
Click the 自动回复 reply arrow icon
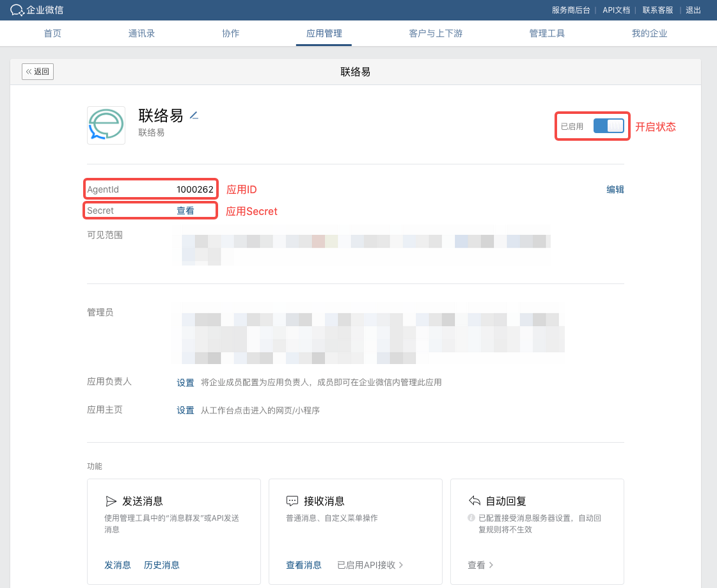(x=475, y=501)
